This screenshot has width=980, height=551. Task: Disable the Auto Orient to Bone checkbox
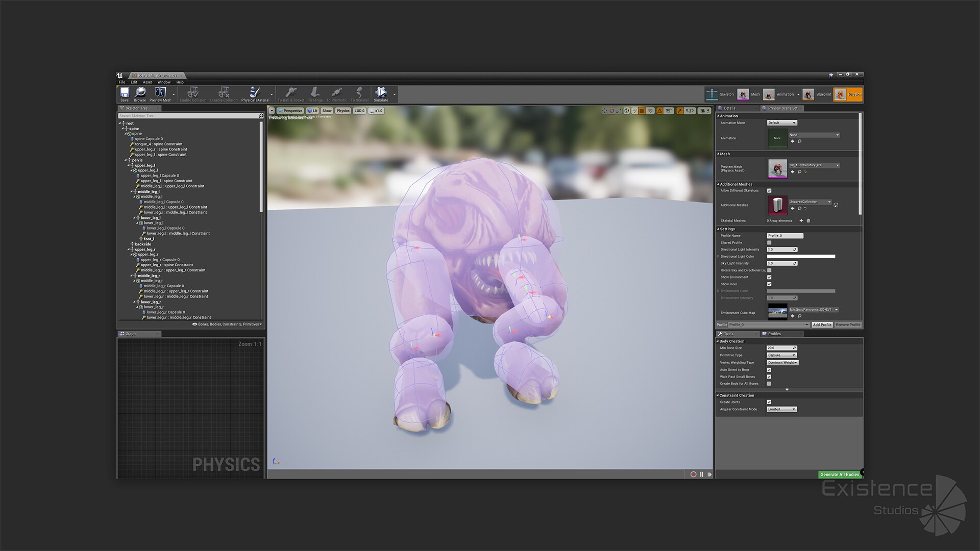[769, 369]
